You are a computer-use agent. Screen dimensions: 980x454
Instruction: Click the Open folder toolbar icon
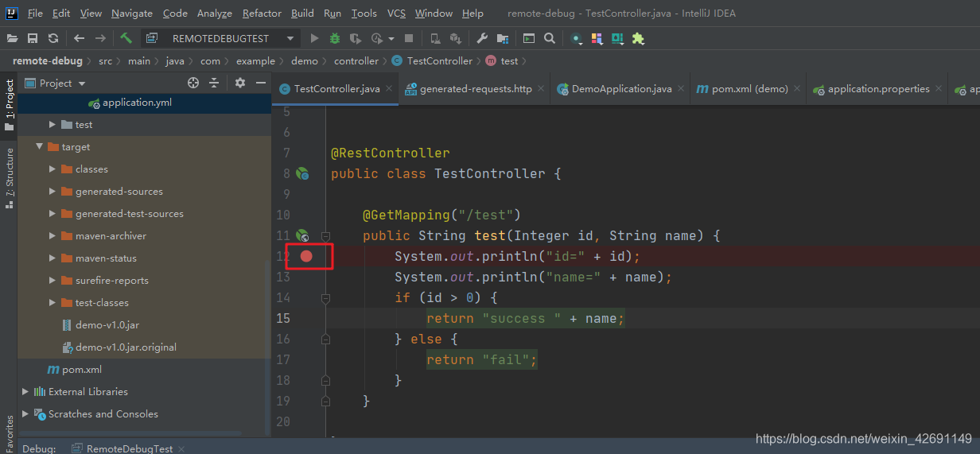click(x=12, y=38)
